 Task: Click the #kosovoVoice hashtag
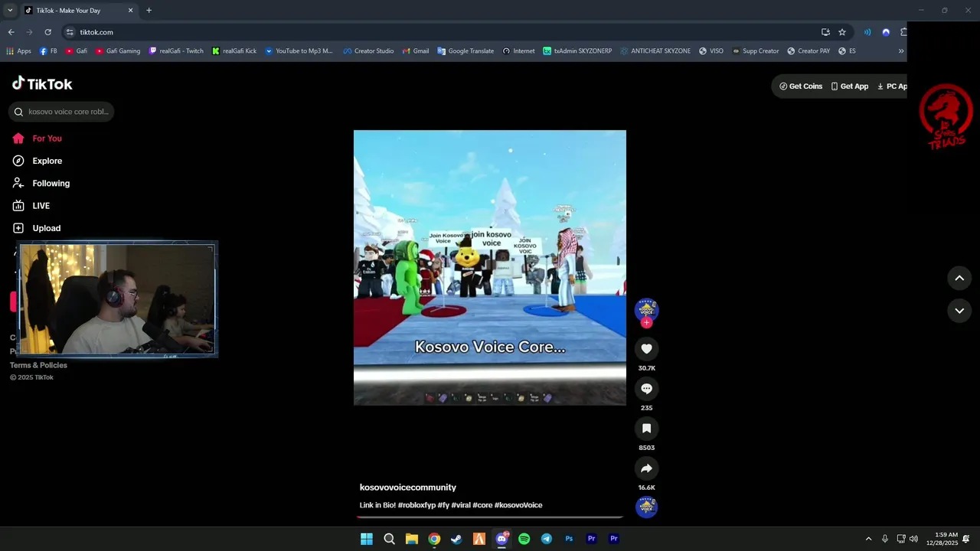pyautogui.click(x=518, y=505)
